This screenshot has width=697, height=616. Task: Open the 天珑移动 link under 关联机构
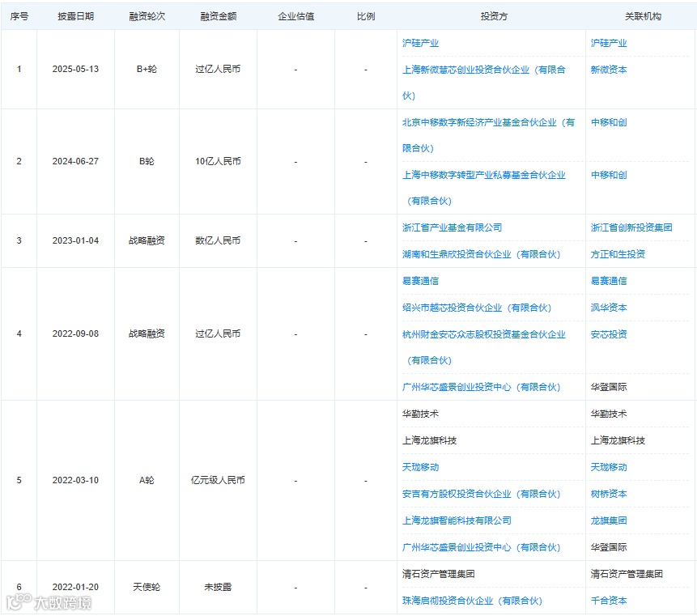609,467
